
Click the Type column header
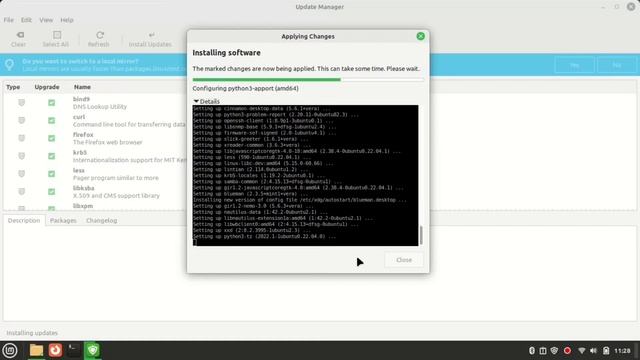coord(13,87)
